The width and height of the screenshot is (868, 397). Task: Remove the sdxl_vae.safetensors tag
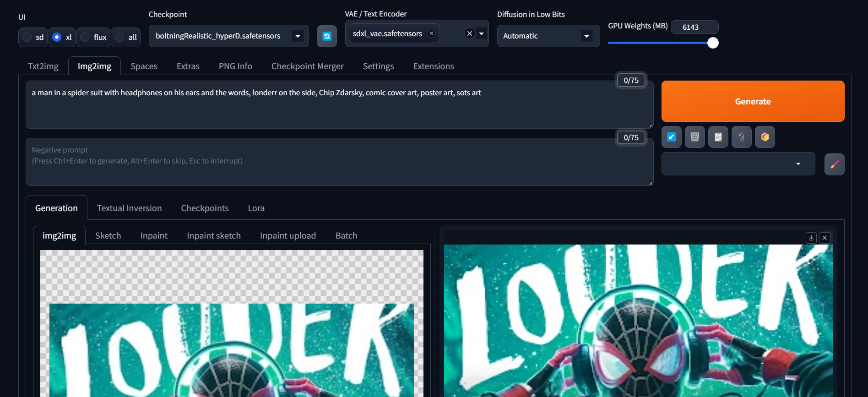(431, 33)
